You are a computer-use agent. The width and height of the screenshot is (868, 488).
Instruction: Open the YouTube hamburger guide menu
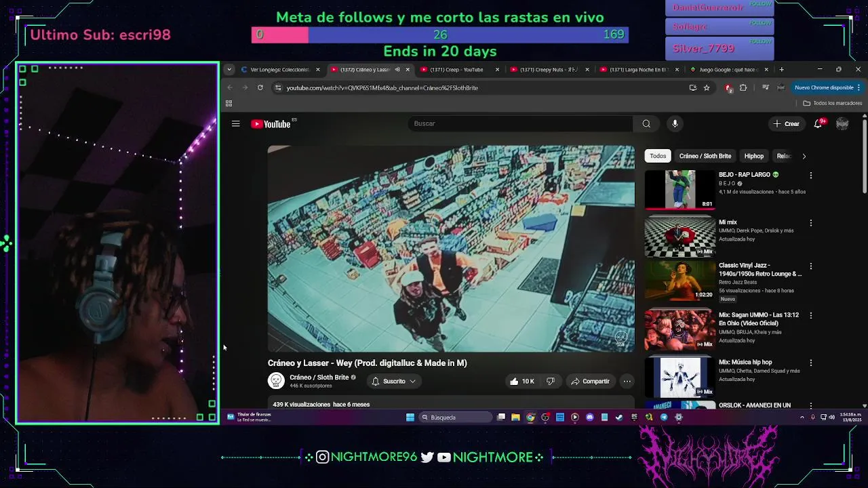235,123
